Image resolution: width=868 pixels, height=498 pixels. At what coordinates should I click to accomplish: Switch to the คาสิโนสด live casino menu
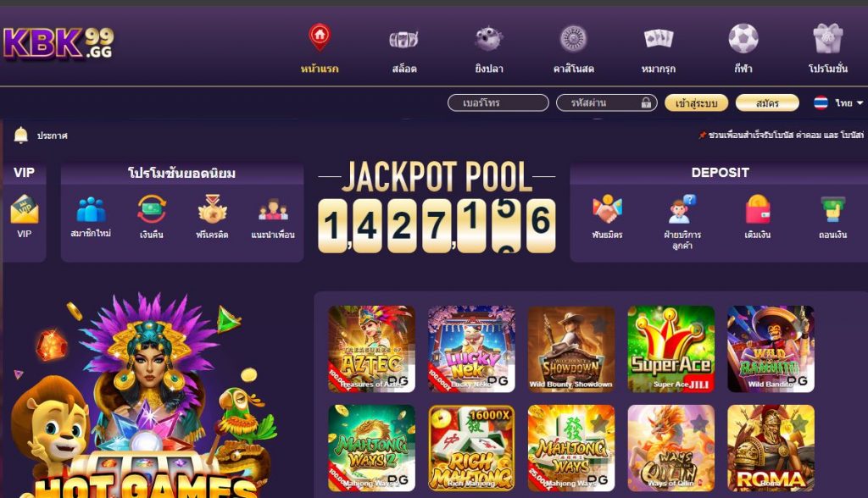[574, 49]
